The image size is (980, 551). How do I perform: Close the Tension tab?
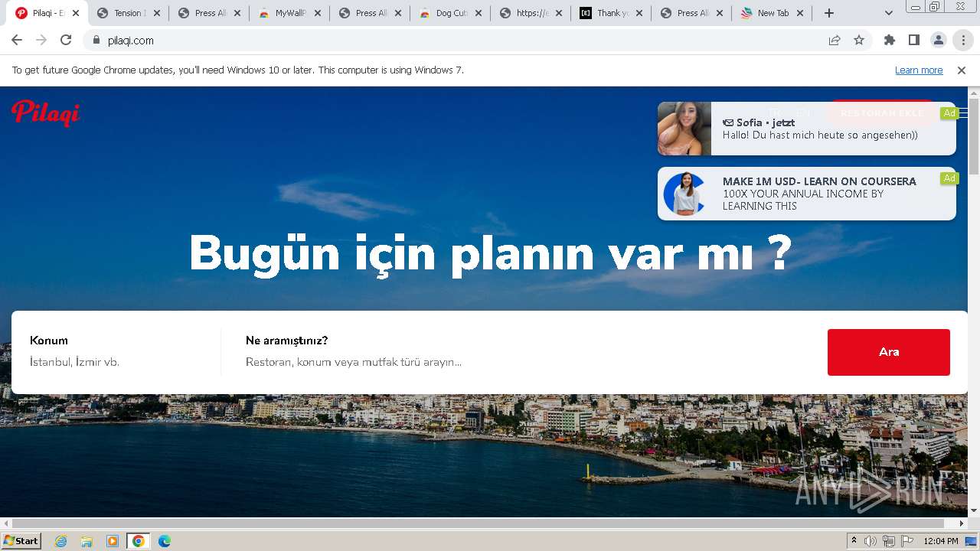[x=157, y=13]
